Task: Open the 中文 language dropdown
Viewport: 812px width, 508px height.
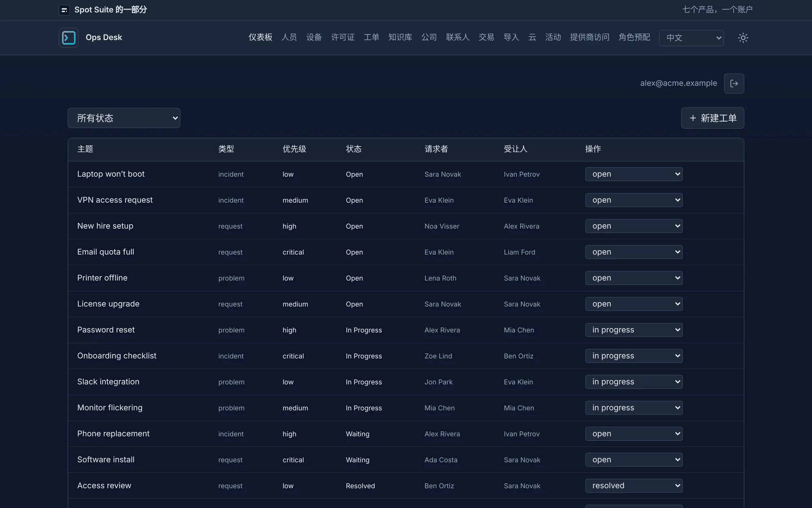Action: point(691,38)
